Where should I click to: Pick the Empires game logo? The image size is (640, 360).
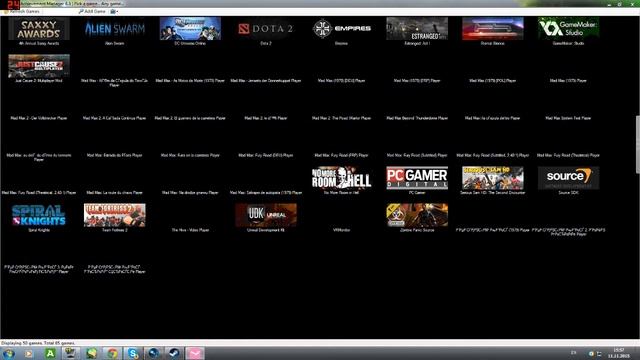(x=341, y=29)
